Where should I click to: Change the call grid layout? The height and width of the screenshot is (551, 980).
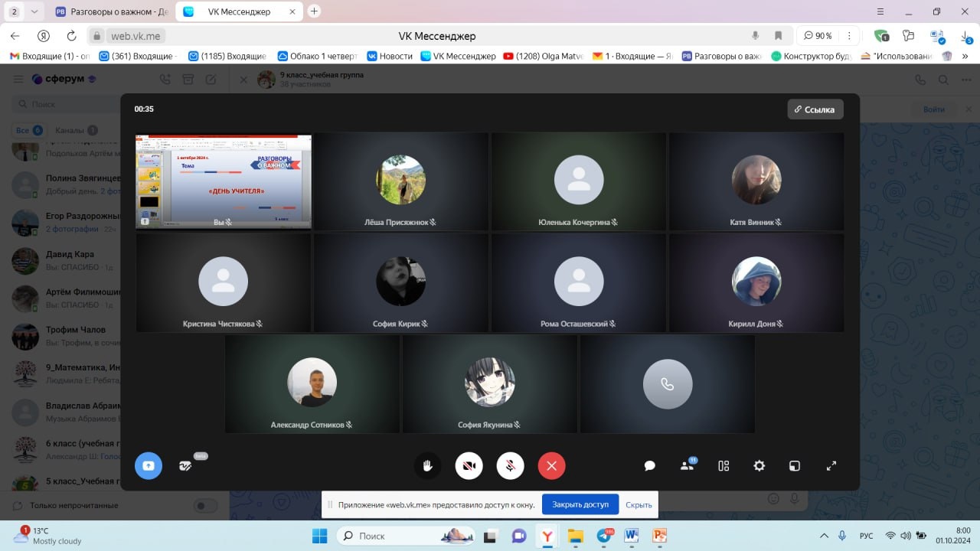724,465
